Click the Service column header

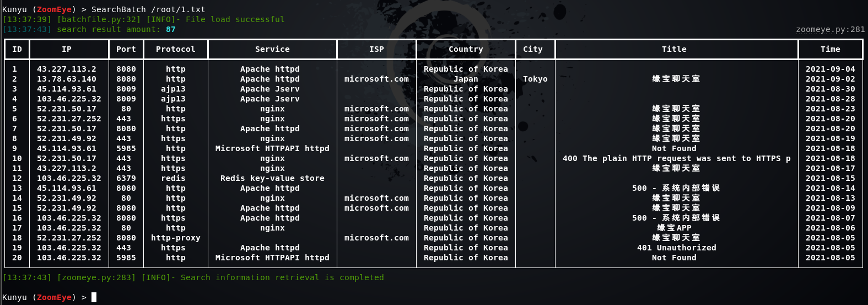tap(272, 49)
